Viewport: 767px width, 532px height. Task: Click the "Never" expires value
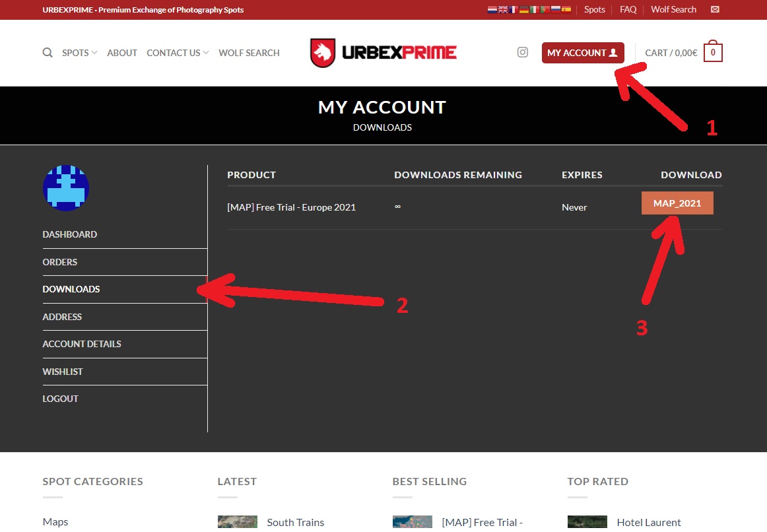pos(574,207)
